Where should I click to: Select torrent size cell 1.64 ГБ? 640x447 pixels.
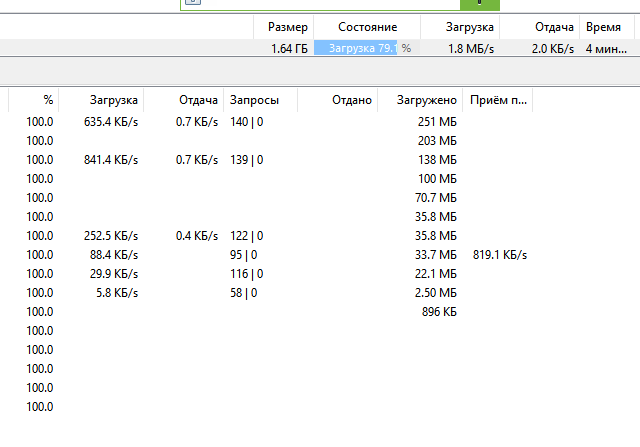click(289, 49)
